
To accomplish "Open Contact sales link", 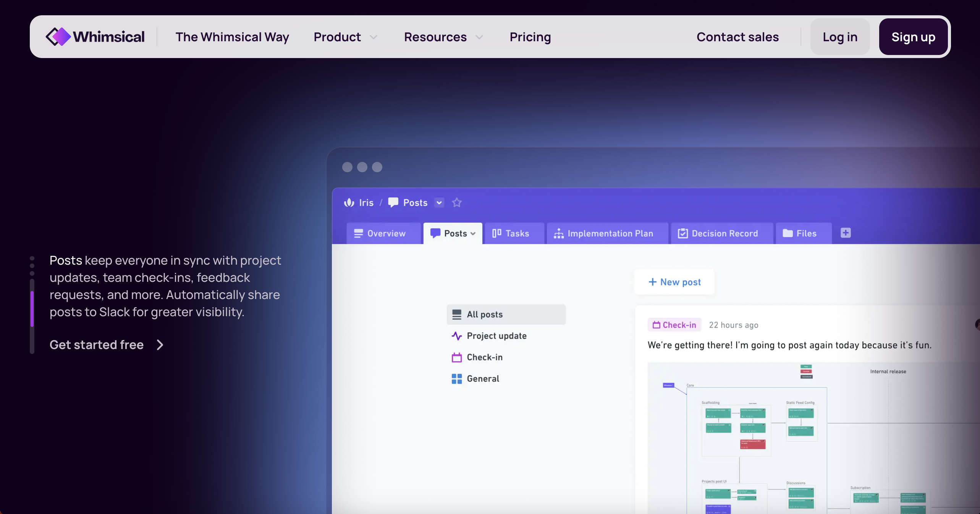I will [x=737, y=37].
